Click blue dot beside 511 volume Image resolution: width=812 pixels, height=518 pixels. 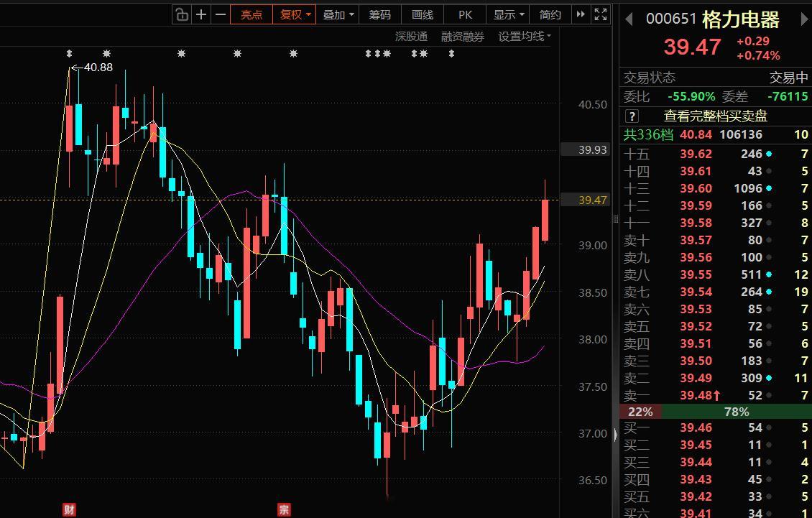(x=769, y=274)
